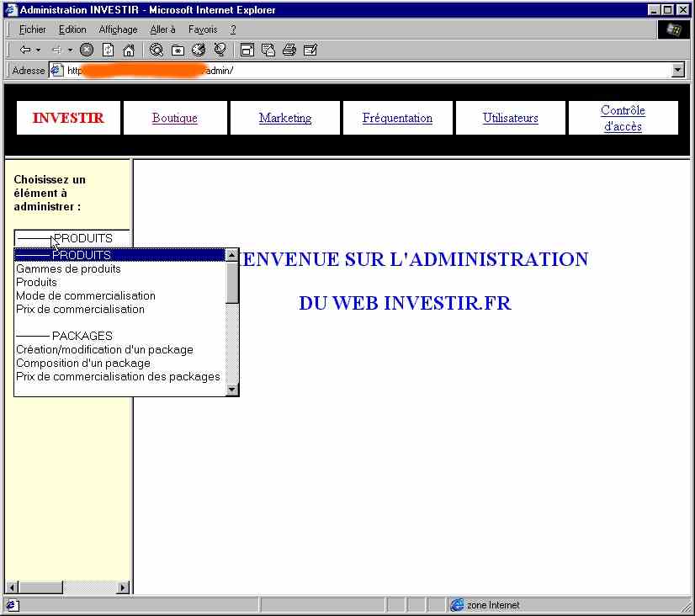Open the Channels satellite dish icon
The width and height of the screenshot is (695, 616).
coord(220,50)
